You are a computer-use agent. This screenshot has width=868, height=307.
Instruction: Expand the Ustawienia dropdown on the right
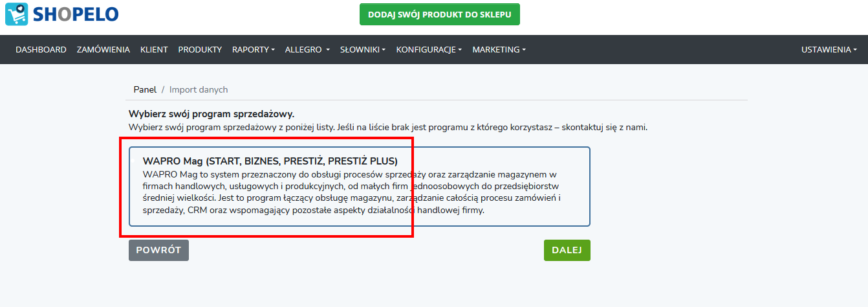829,50
